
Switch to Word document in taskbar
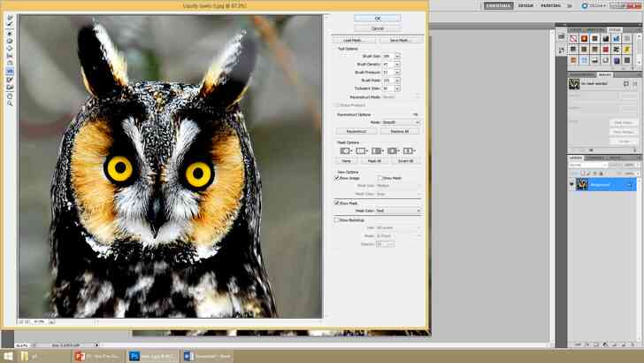[x=207, y=356]
